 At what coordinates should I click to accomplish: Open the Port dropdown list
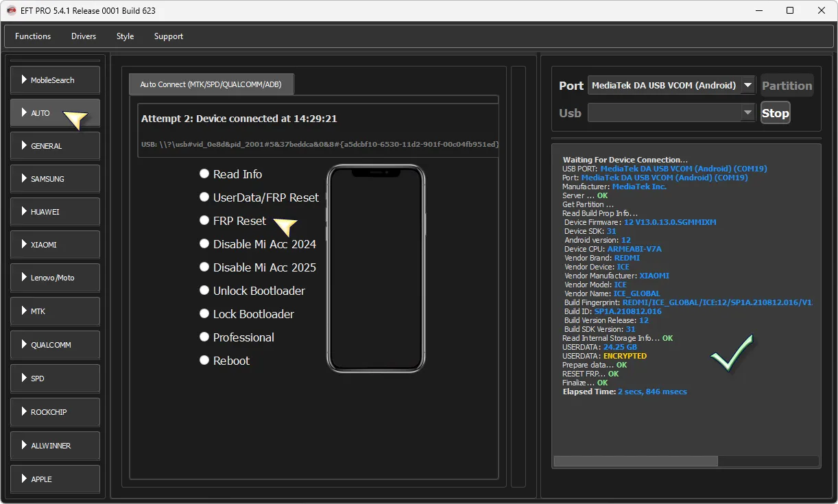747,86
